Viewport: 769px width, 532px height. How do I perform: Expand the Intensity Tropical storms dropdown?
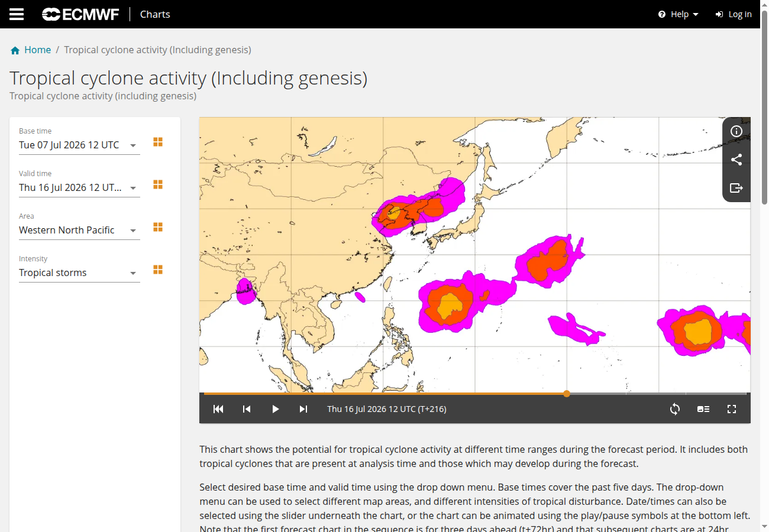[x=79, y=273]
